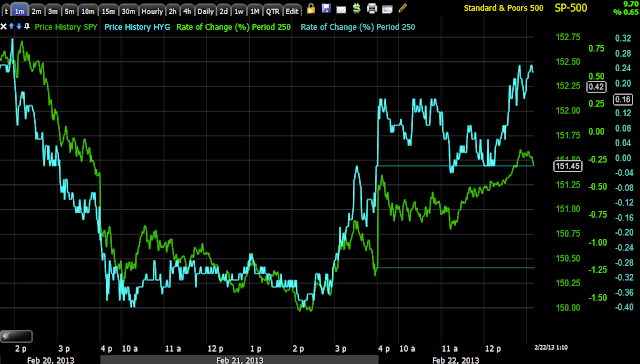The image size is (640, 364).
Task: Click the 152.75 price axis label
Action: click(x=568, y=38)
